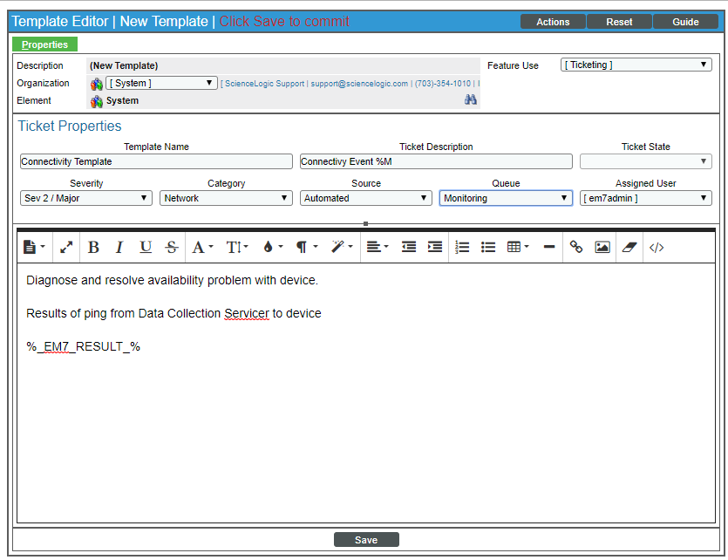Click the Save button
The image size is (728, 560).
(x=366, y=540)
